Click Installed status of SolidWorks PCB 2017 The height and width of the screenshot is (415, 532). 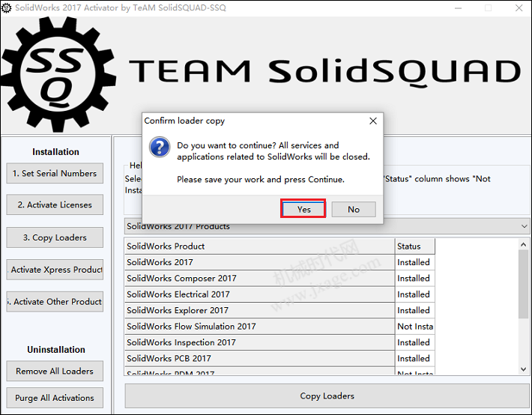[x=415, y=358]
